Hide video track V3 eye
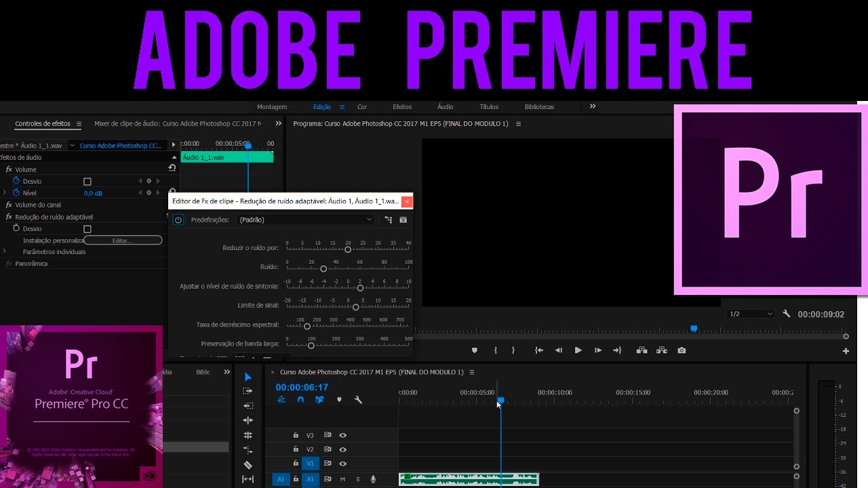 click(x=343, y=435)
